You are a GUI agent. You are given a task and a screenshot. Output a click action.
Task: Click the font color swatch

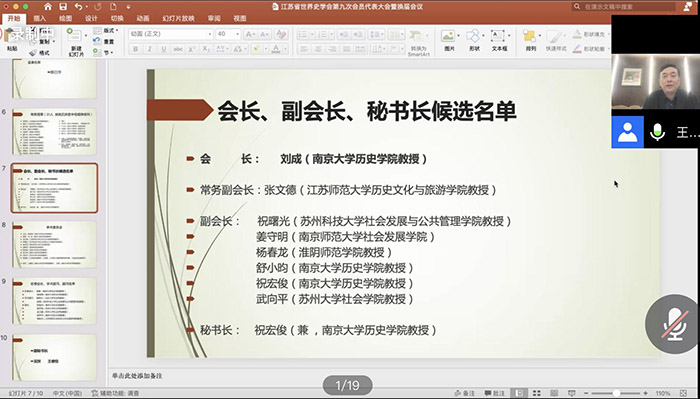point(276,49)
